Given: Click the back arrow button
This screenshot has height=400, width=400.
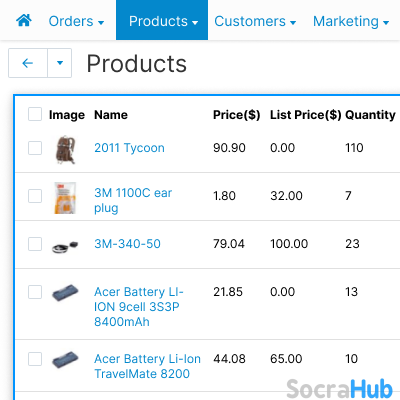Looking at the screenshot, I should point(28,63).
